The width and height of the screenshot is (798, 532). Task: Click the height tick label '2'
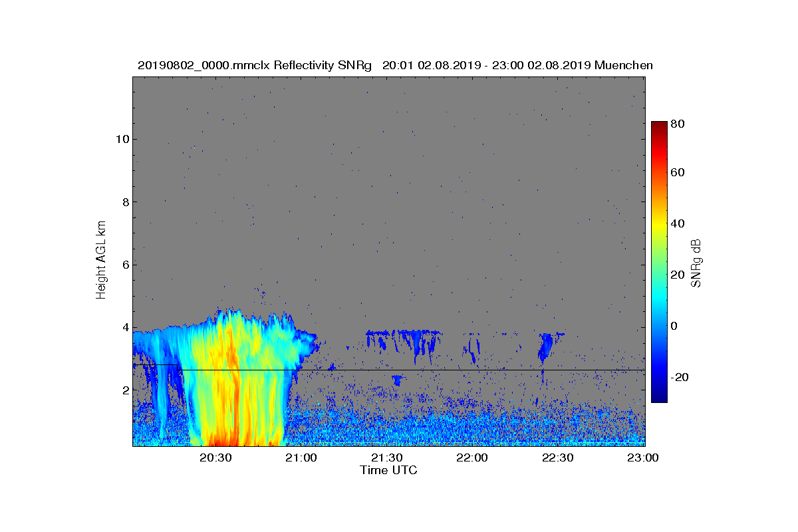pyautogui.click(x=124, y=390)
